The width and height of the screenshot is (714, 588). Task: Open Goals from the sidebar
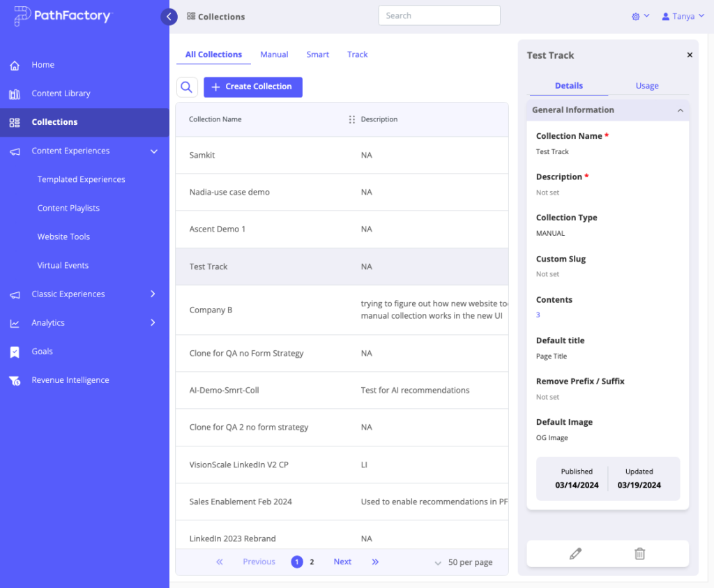pos(42,351)
